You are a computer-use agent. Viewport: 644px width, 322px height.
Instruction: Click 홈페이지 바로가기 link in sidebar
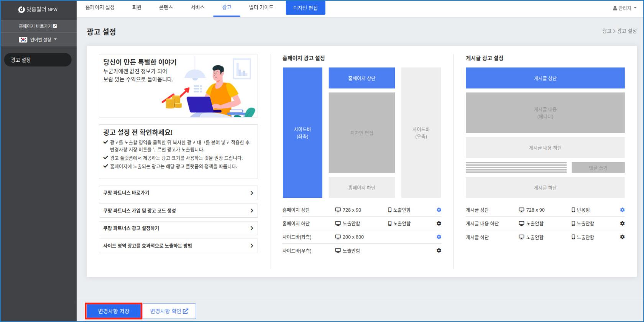pos(38,26)
